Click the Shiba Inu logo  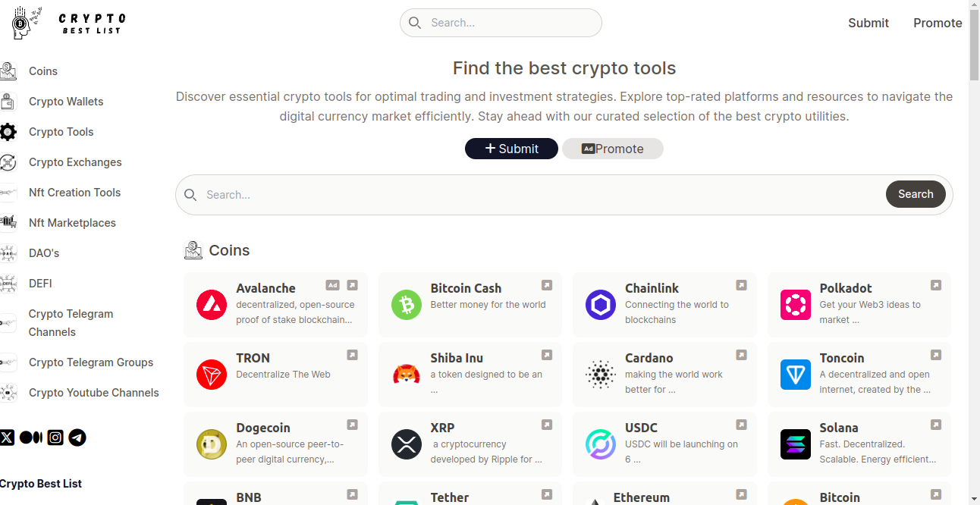(x=407, y=375)
